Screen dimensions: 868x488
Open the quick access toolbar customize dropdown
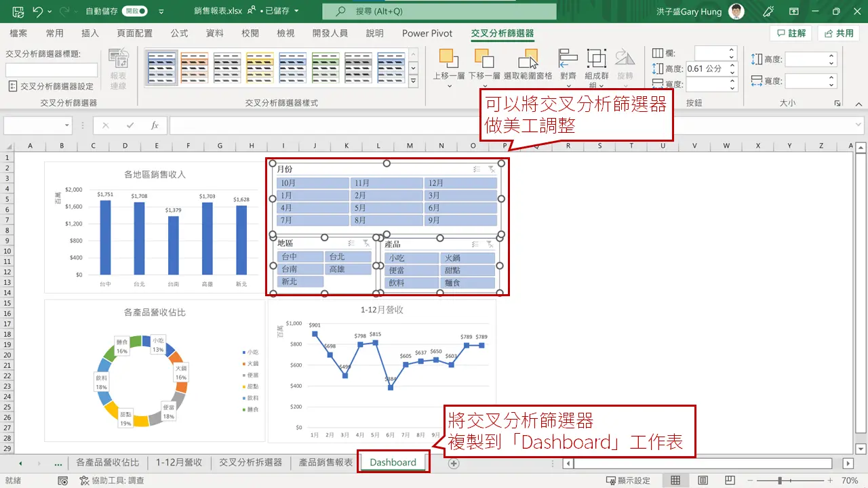[x=161, y=12]
